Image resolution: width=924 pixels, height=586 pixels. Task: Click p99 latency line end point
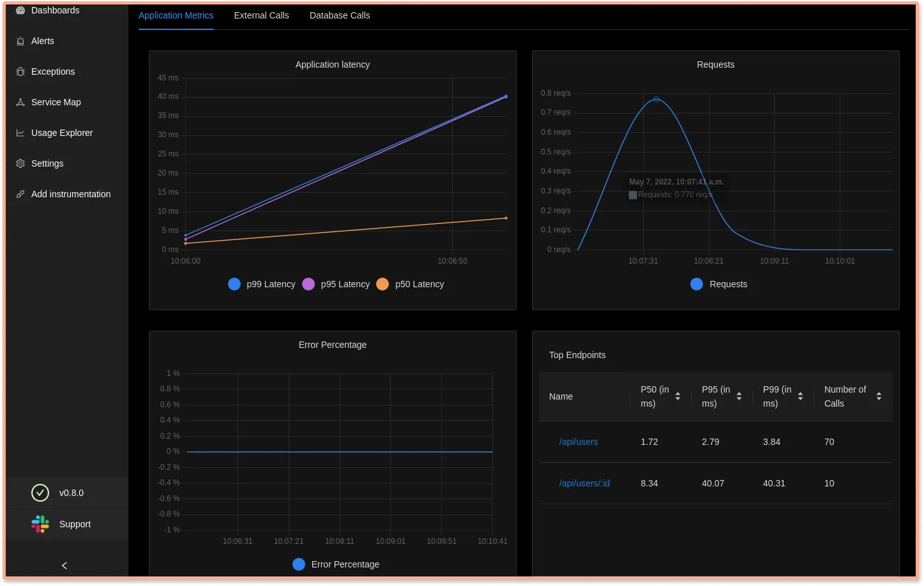click(x=506, y=96)
